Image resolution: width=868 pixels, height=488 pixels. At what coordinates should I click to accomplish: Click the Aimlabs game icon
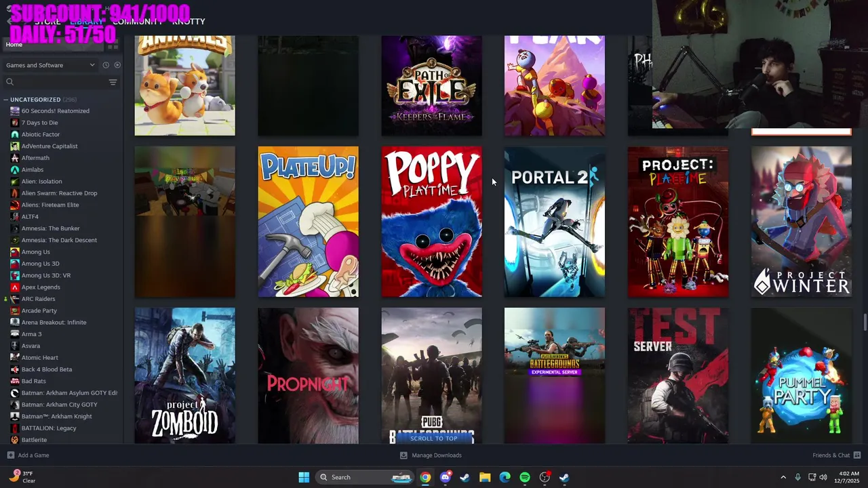pos(15,169)
